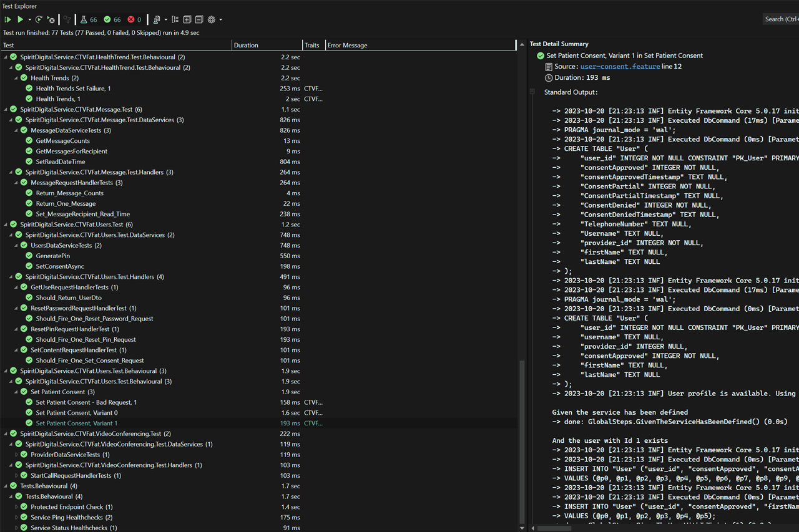Select the Return_Message_Counts test
Viewport: 799px width, 532px height.
[x=69, y=193]
